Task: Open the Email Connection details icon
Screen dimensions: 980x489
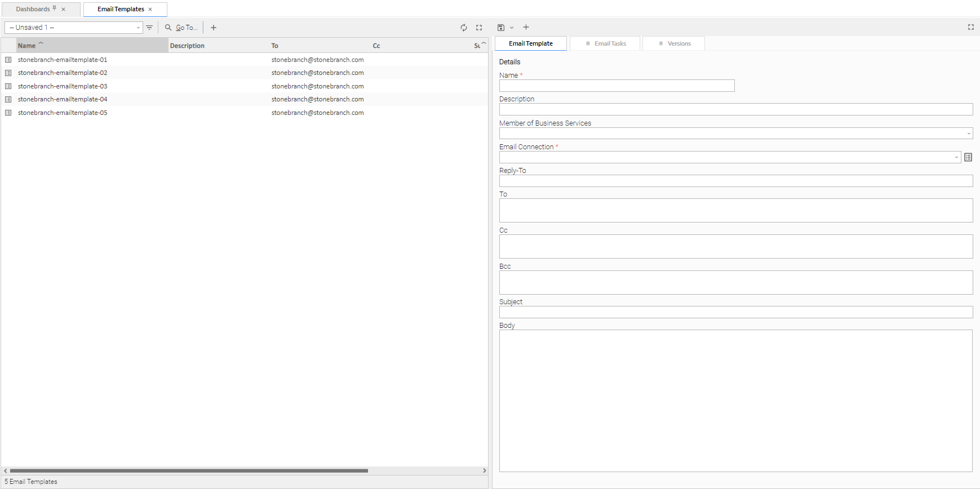Action: pyautogui.click(x=968, y=157)
